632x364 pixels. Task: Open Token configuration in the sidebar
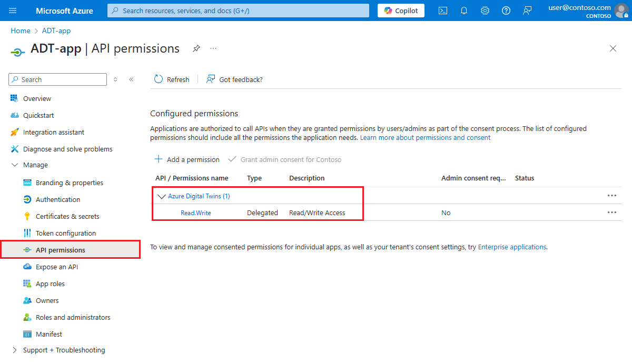[x=66, y=232]
